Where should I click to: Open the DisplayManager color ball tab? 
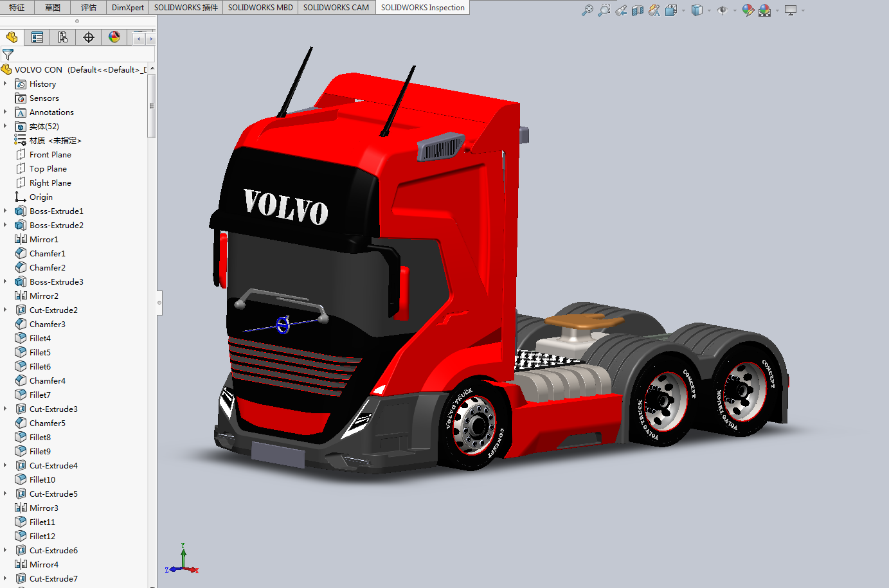114,37
